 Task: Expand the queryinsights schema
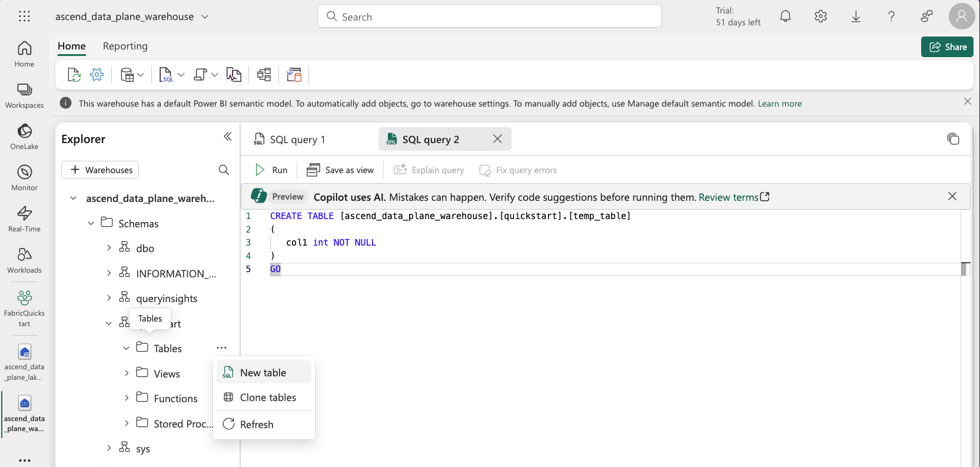109,298
